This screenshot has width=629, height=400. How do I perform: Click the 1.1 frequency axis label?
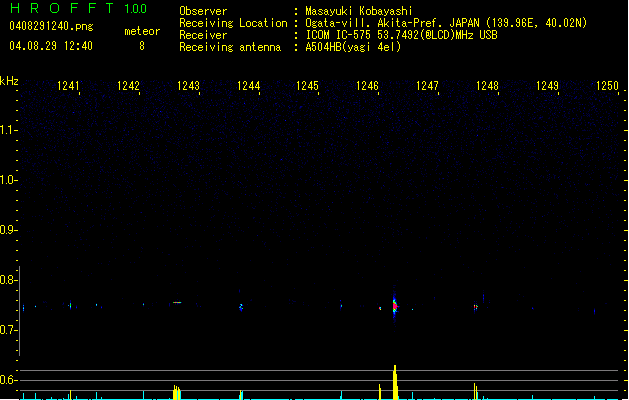click(8, 130)
